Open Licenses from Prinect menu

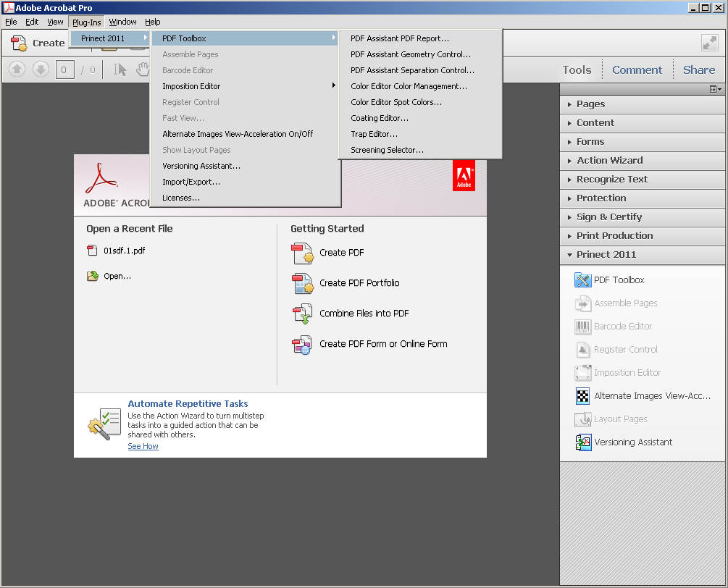point(246,198)
